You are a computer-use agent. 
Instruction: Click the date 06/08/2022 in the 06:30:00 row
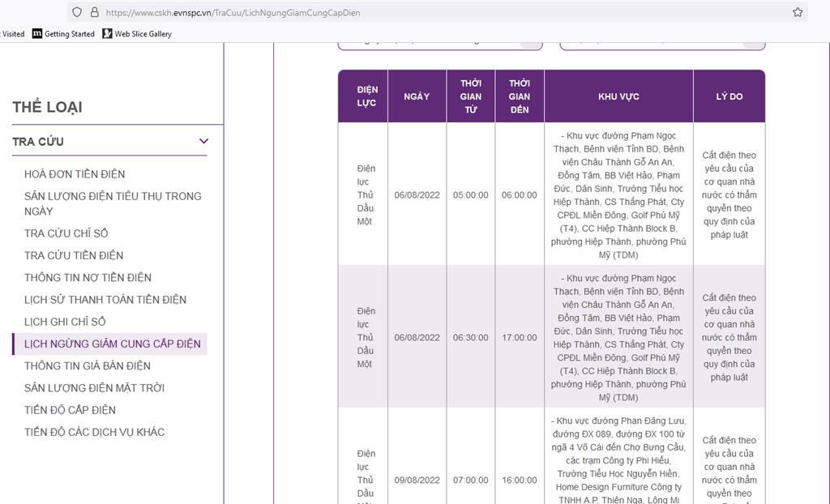[417, 337]
